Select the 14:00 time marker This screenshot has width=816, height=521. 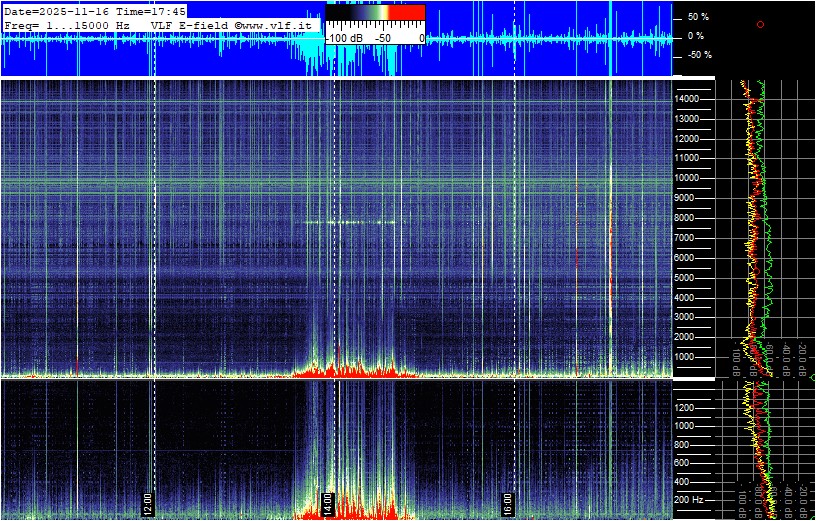[328, 504]
